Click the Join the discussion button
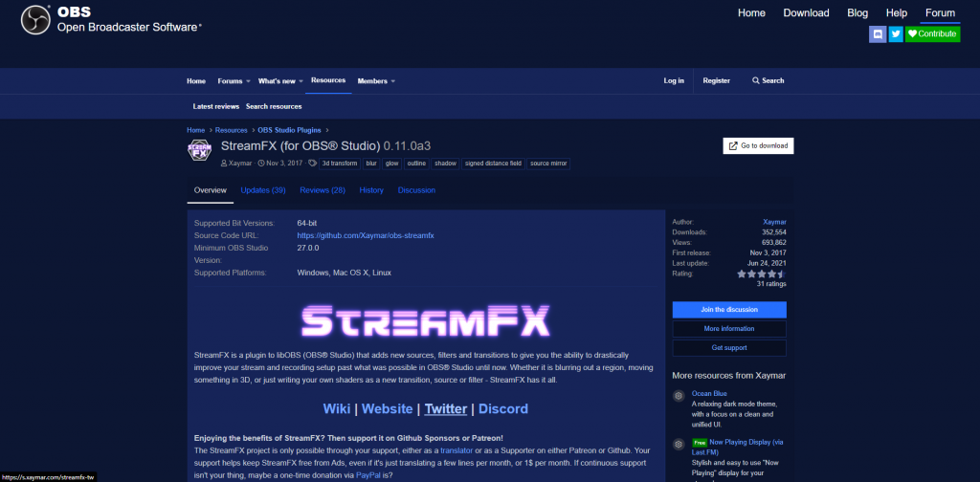The image size is (980, 482). click(729, 310)
